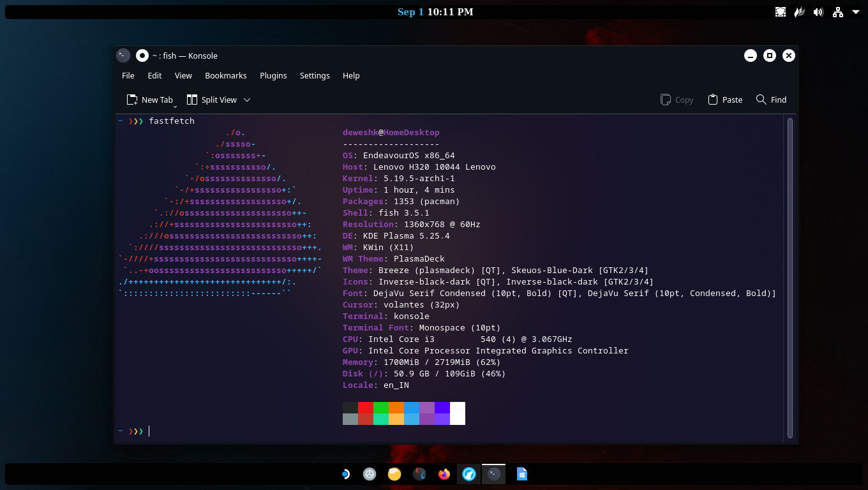Open the yellow file manager icon in dock
The height and width of the screenshot is (490, 868).
pyautogui.click(x=394, y=474)
